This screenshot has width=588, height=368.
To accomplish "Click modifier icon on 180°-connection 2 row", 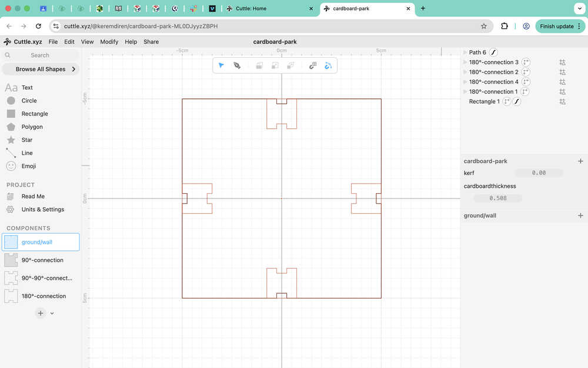I will pos(563,72).
